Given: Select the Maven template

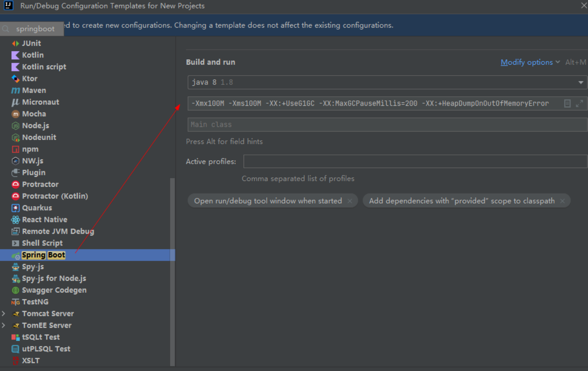Looking at the screenshot, I should (x=34, y=90).
